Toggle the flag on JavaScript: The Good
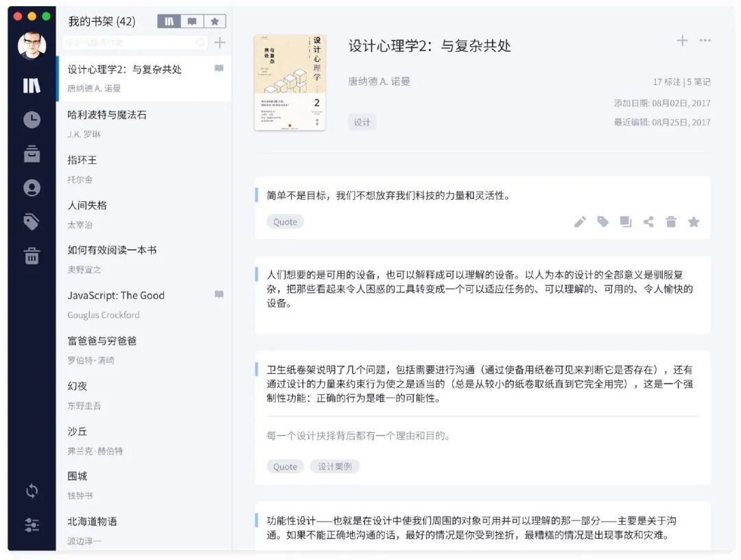Screen dimensions: 741x560 click(x=220, y=294)
